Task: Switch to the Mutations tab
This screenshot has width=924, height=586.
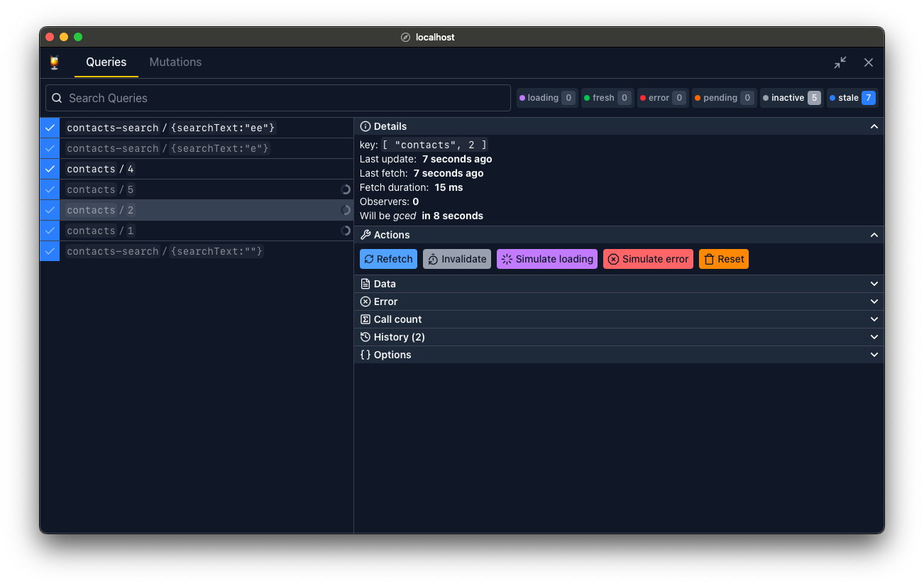Action: point(175,62)
